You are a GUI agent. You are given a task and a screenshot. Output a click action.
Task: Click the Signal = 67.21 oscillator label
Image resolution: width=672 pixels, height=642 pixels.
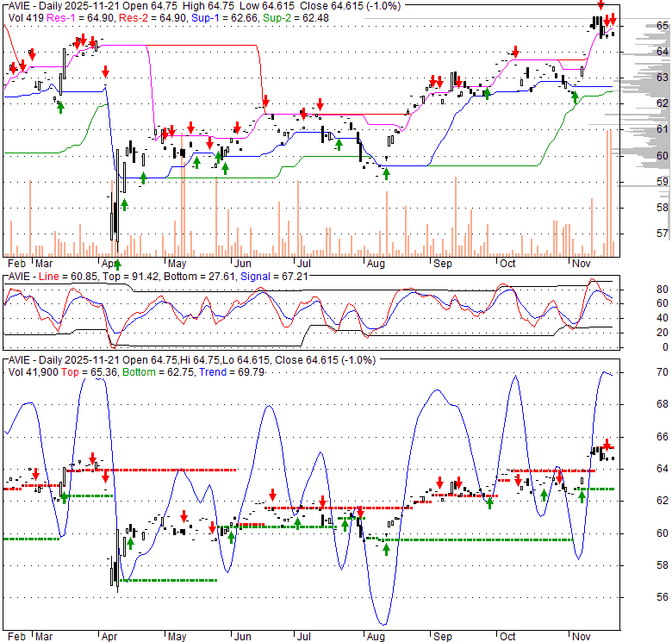(238, 276)
